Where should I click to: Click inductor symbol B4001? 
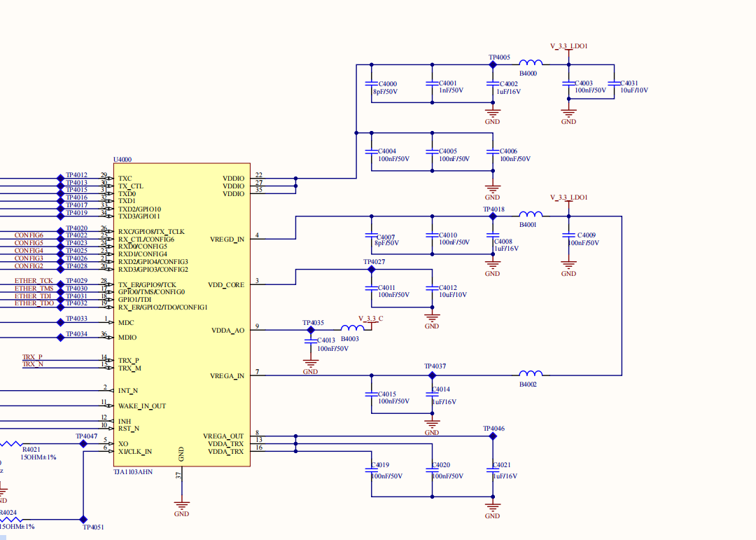[x=531, y=214]
